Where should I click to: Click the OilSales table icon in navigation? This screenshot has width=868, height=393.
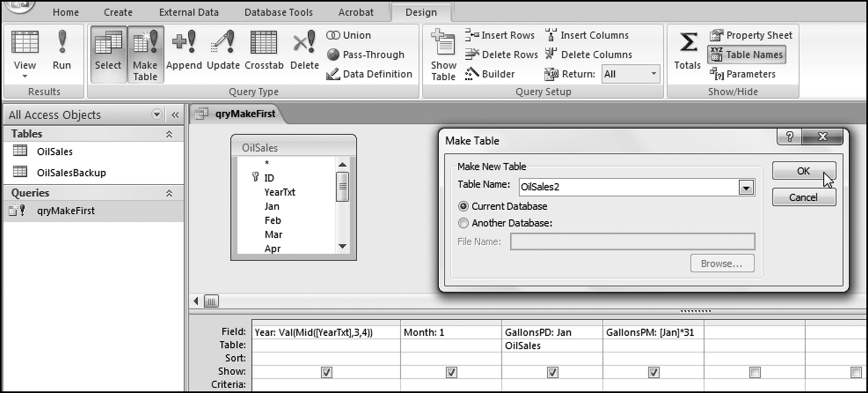click(20, 151)
